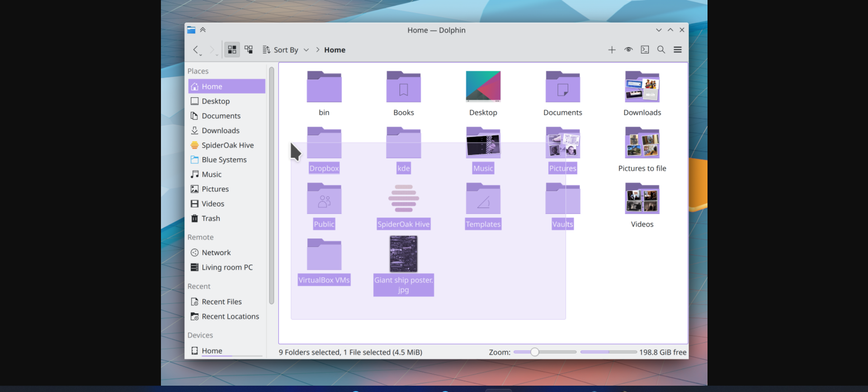
Task: Select the Templates folder icon
Action: point(483,198)
